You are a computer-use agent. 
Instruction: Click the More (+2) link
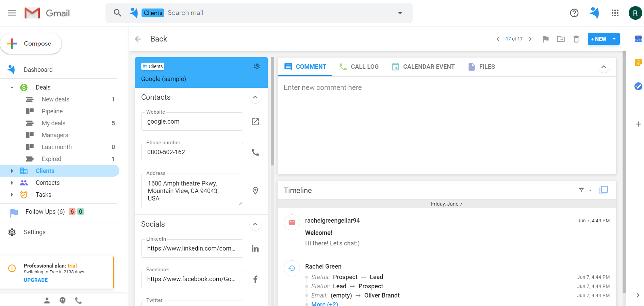[325, 304]
